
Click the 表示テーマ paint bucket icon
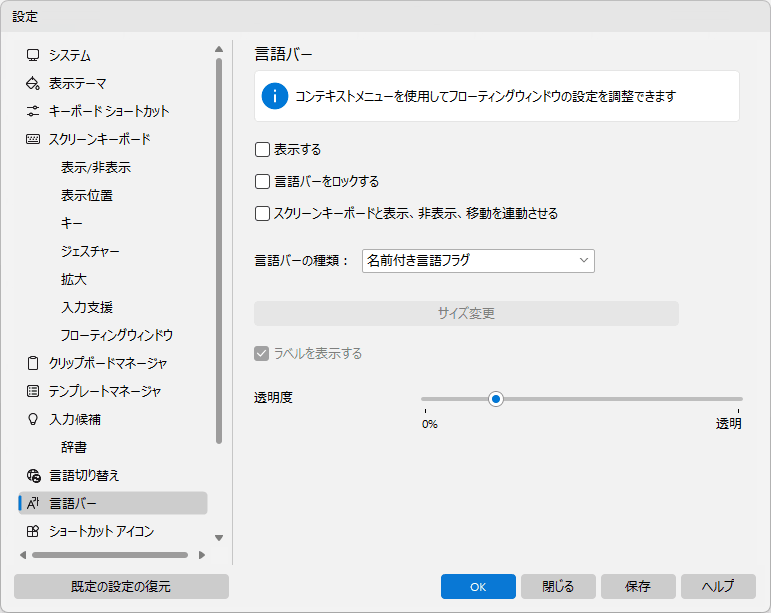coord(33,83)
